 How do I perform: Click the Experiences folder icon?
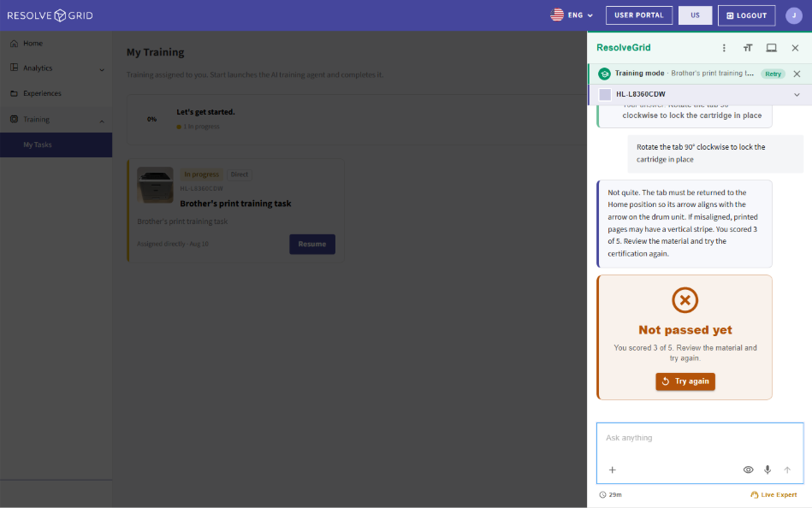[x=14, y=93]
